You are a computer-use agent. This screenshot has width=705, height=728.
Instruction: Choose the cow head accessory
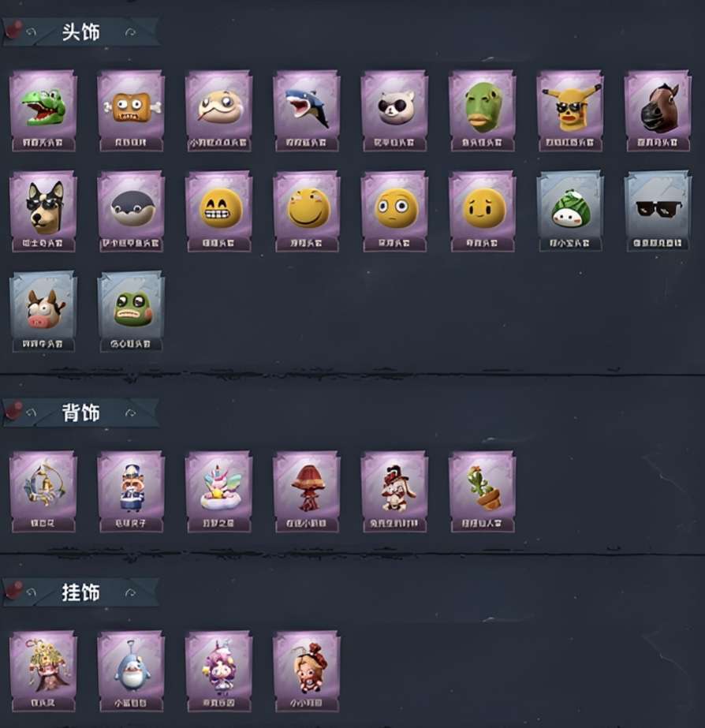point(43,312)
